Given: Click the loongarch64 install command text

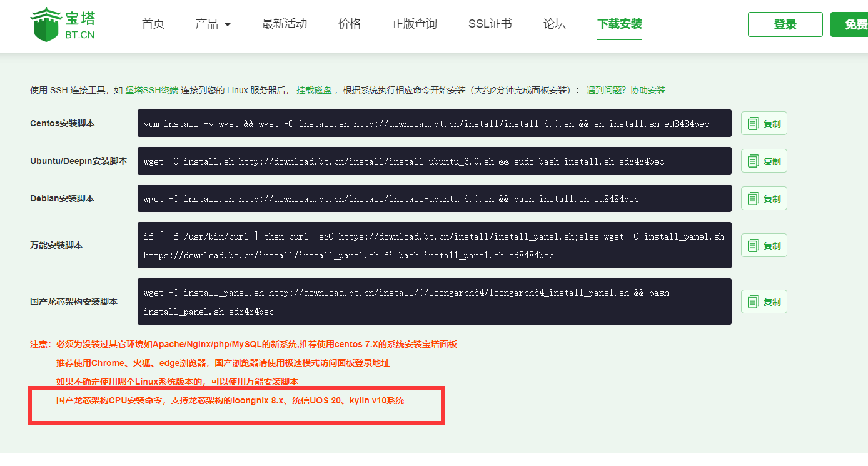Looking at the screenshot, I should (x=406, y=302).
